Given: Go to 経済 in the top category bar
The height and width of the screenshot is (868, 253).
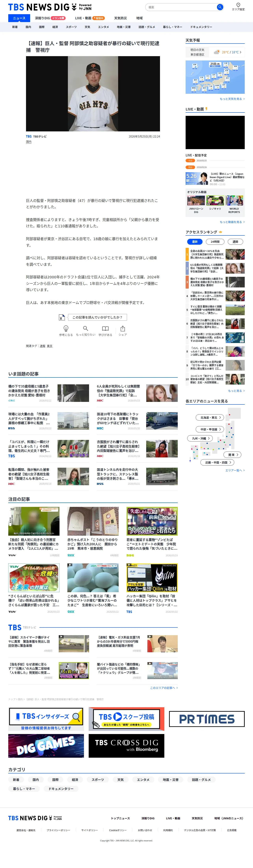Looking at the screenshot, I should pos(55,27).
